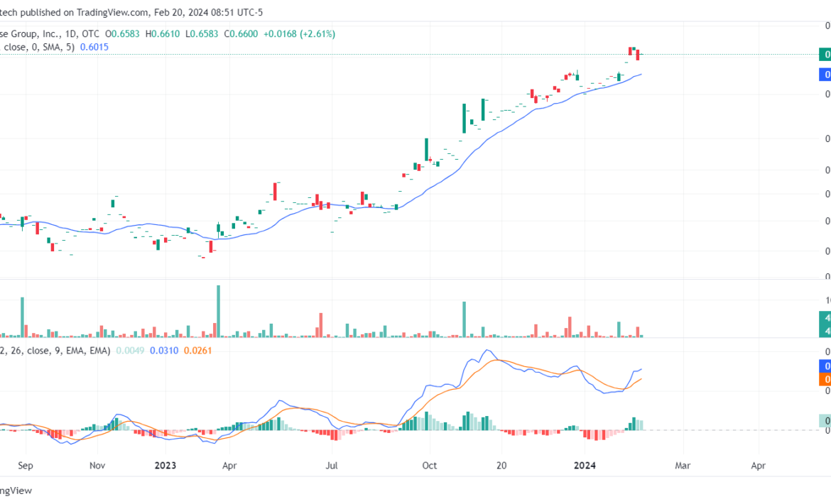Click the green current price label on price axis
Viewport: 831px width, 504px height.
(x=825, y=54)
